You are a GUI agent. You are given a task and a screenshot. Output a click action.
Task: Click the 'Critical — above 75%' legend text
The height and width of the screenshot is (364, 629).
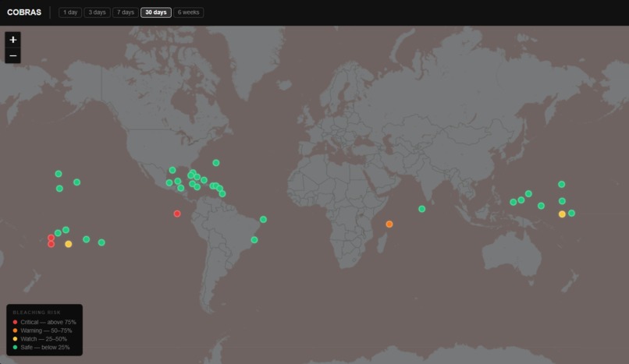click(x=48, y=322)
